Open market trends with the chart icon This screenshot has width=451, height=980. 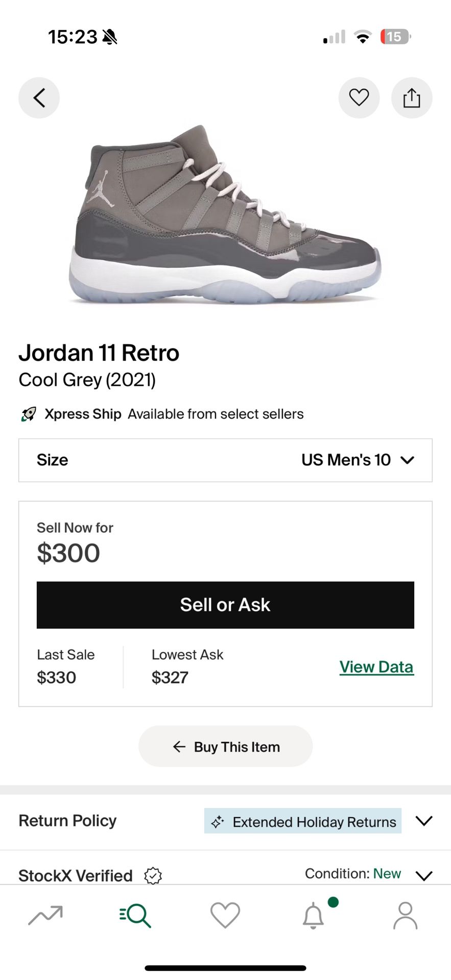coord(45,916)
